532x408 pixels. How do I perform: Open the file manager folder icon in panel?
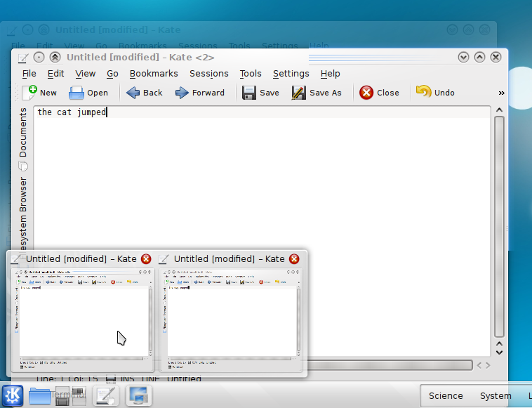(40, 396)
